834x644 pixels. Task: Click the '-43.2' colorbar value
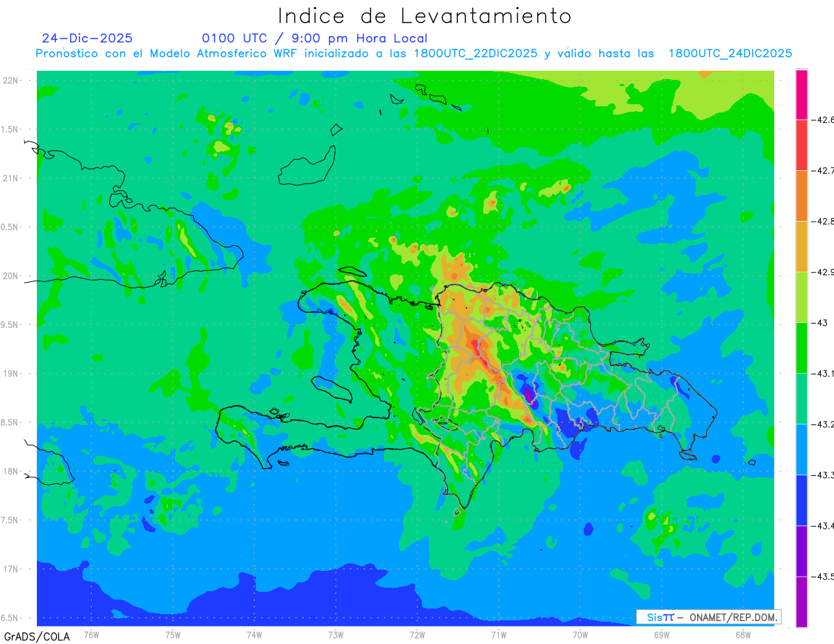824,424
